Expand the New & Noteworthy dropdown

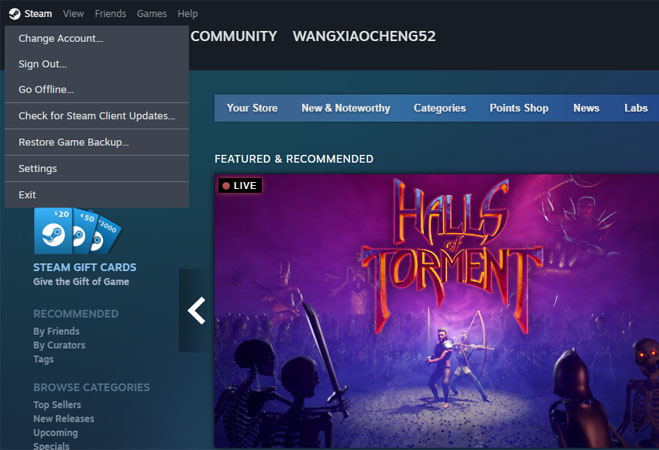[346, 108]
